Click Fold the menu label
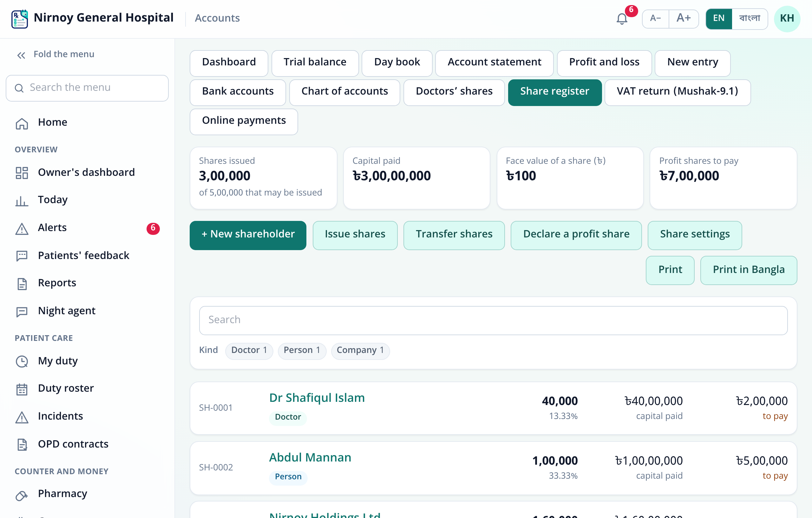Screen dimensions: 812x518 (64, 54)
